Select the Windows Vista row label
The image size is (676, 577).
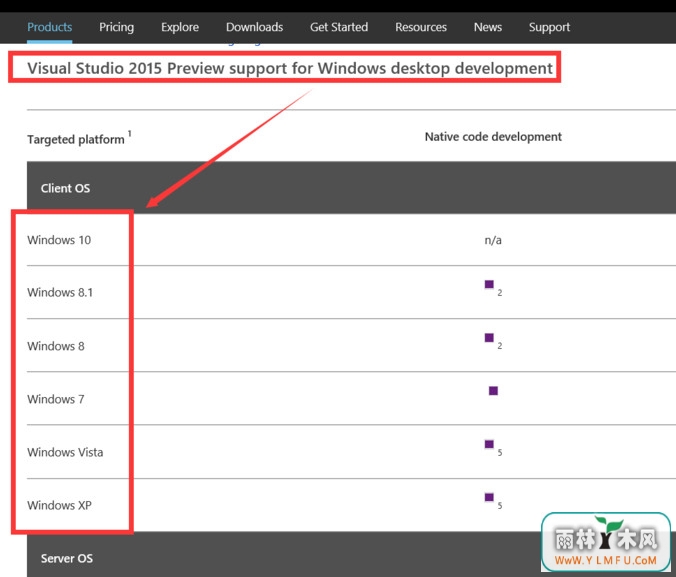(x=65, y=452)
